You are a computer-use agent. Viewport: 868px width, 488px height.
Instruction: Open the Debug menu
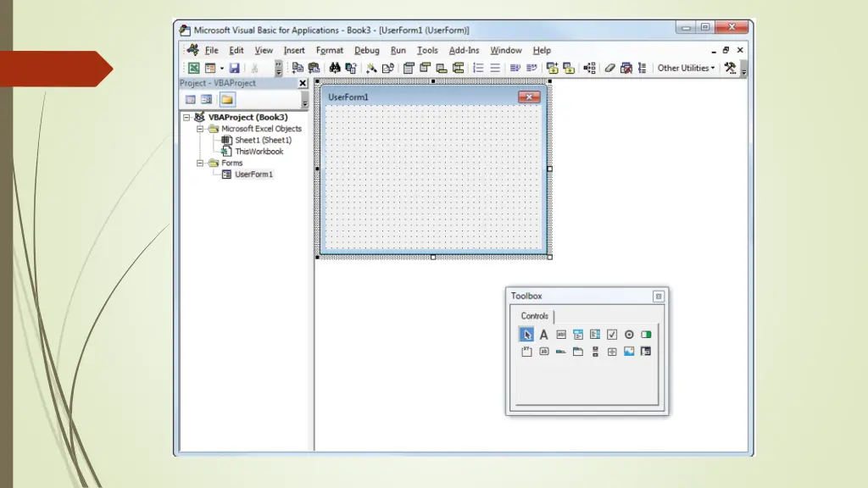point(366,50)
